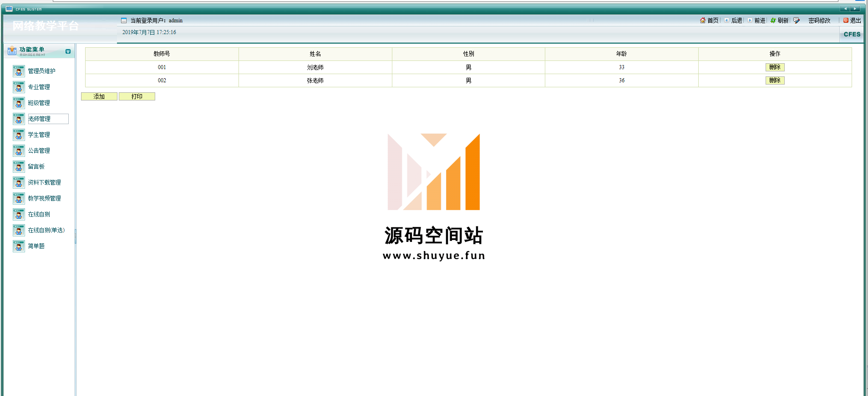This screenshot has height=396, width=868.
Task: Open 在线自测(单选) menu item
Action: coord(46,231)
